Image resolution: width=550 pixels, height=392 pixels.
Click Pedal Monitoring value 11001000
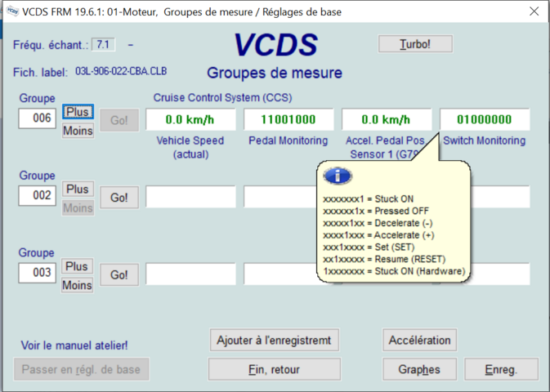(288, 119)
